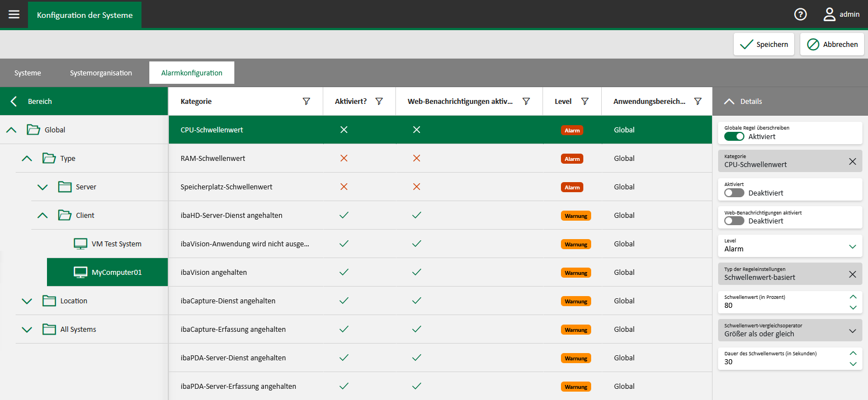Click the help question mark icon
The height and width of the screenshot is (400, 868).
(800, 15)
